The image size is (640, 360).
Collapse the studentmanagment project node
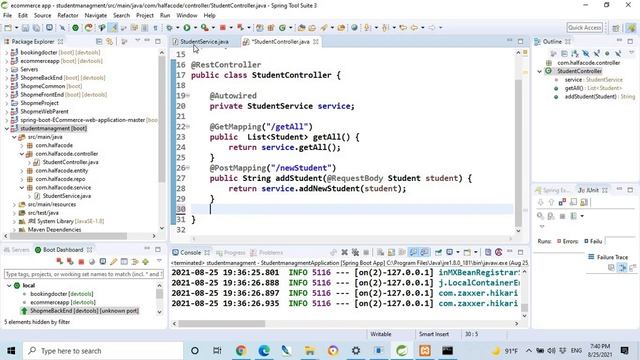coord(7,129)
